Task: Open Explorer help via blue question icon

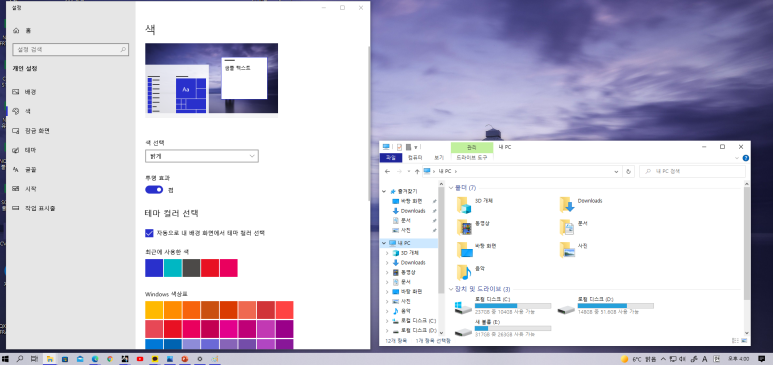Action: pyautogui.click(x=745, y=158)
